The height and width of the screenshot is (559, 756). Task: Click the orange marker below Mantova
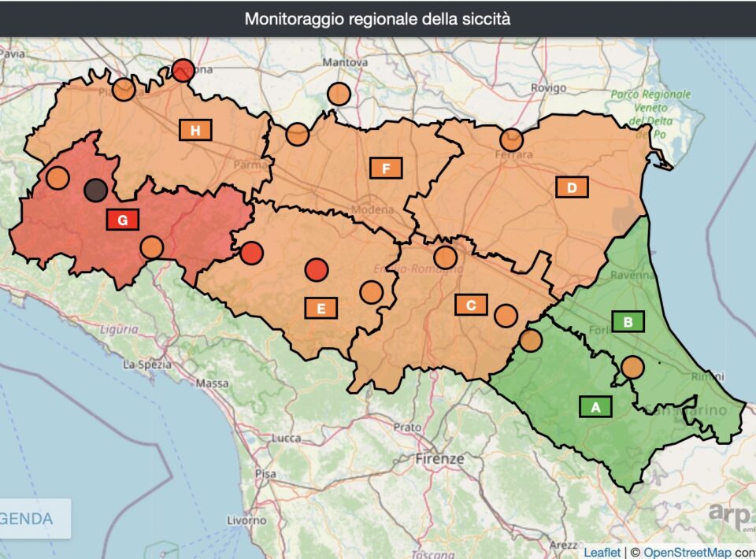[x=339, y=94]
